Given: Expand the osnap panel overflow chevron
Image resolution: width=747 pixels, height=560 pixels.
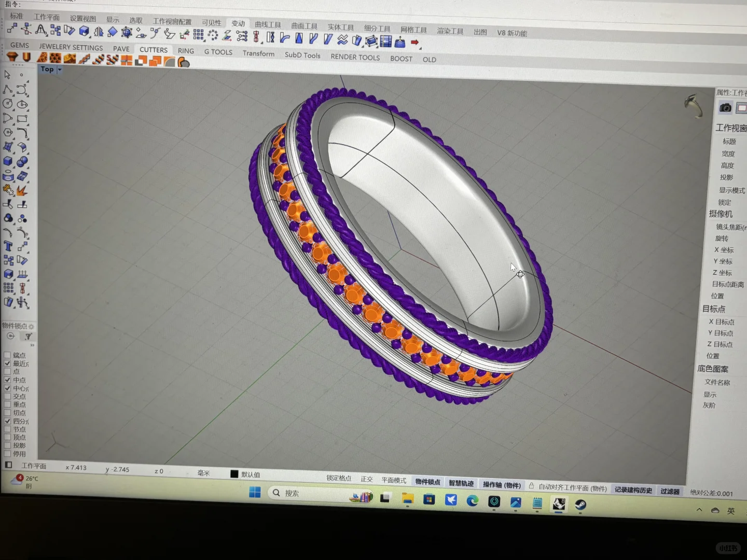Looking at the screenshot, I should 32,345.
